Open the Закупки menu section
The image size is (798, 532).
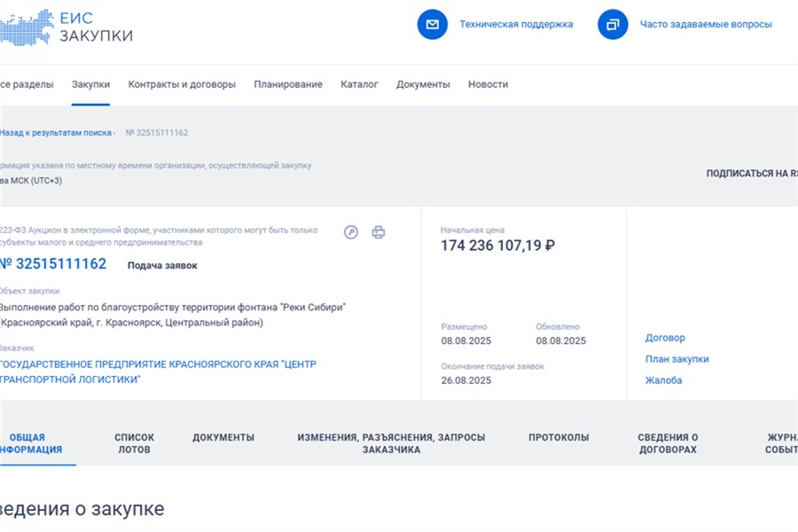point(90,84)
